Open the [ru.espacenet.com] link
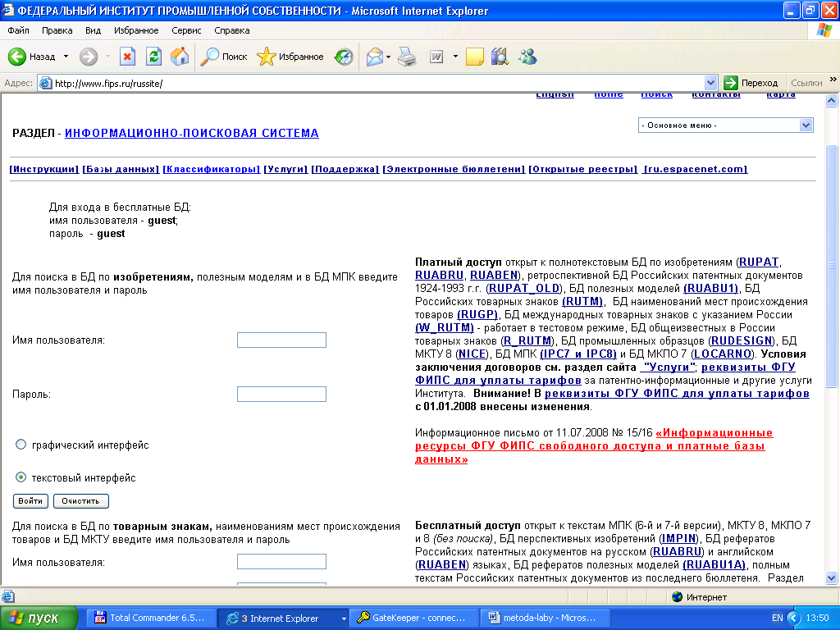The image size is (840, 630). [x=695, y=169]
